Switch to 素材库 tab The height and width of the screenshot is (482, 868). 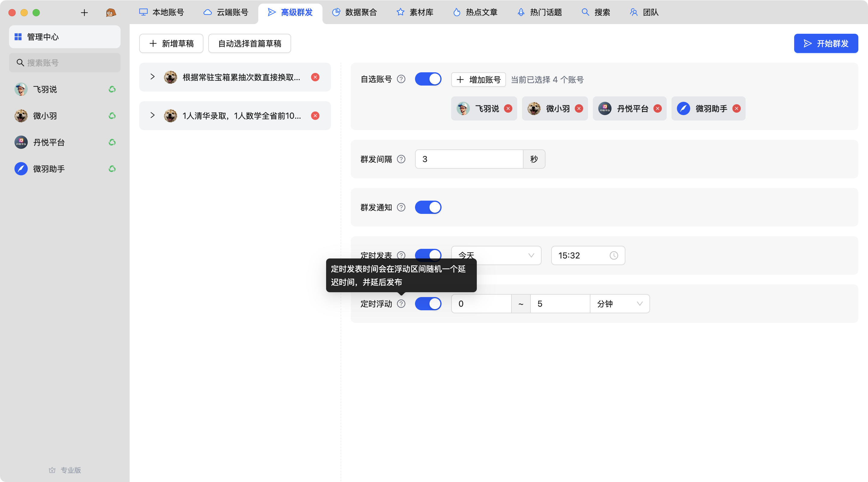[x=415, y=12]
